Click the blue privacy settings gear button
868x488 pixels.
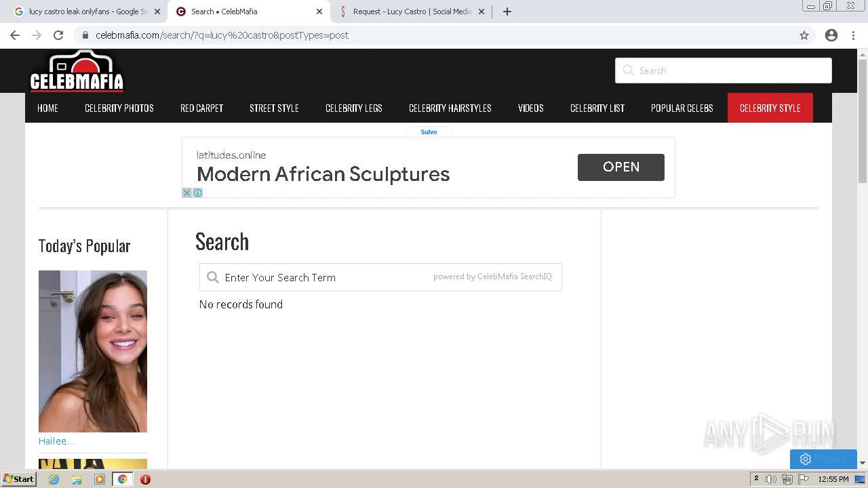tap(823, 459)
